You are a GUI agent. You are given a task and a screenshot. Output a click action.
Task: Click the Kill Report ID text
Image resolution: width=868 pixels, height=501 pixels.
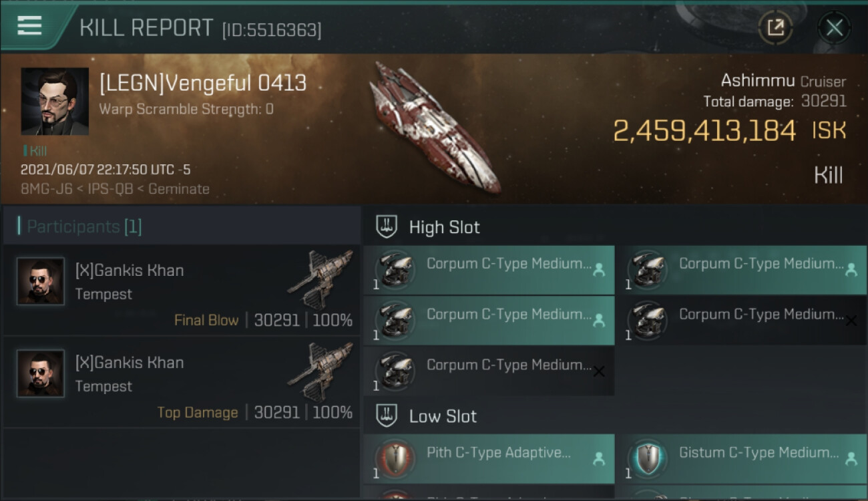[x=272, y=30]
